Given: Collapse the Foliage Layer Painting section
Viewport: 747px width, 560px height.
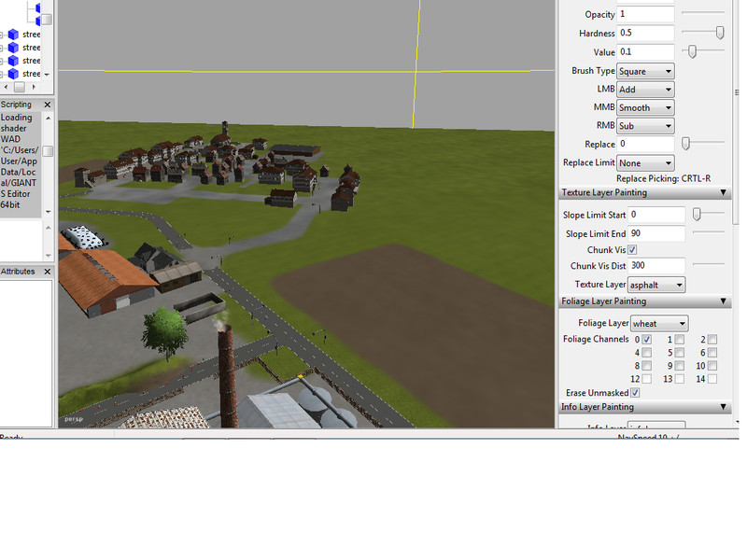Looking at the screenshot, I should pos(724,301).
